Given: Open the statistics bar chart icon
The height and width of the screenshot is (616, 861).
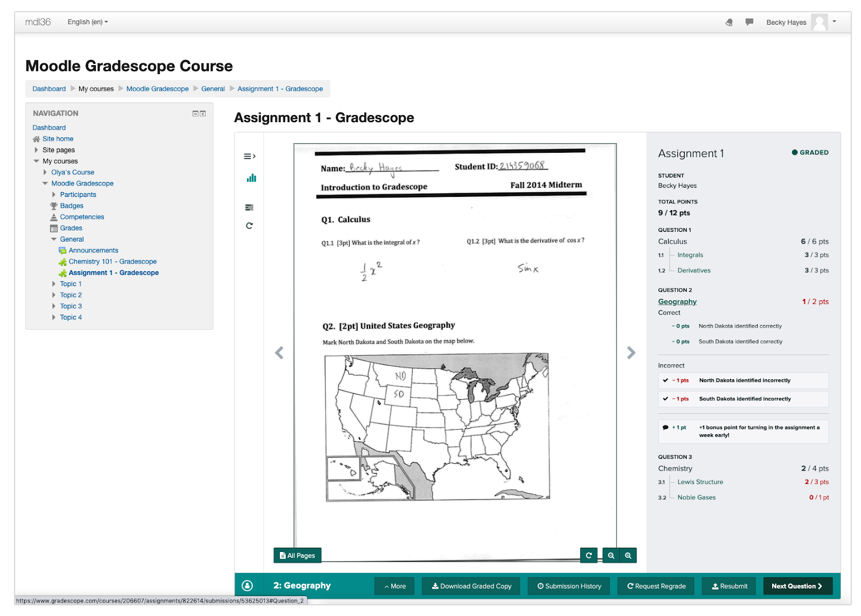Looking at the screenshot, I should tap(251, 178).
